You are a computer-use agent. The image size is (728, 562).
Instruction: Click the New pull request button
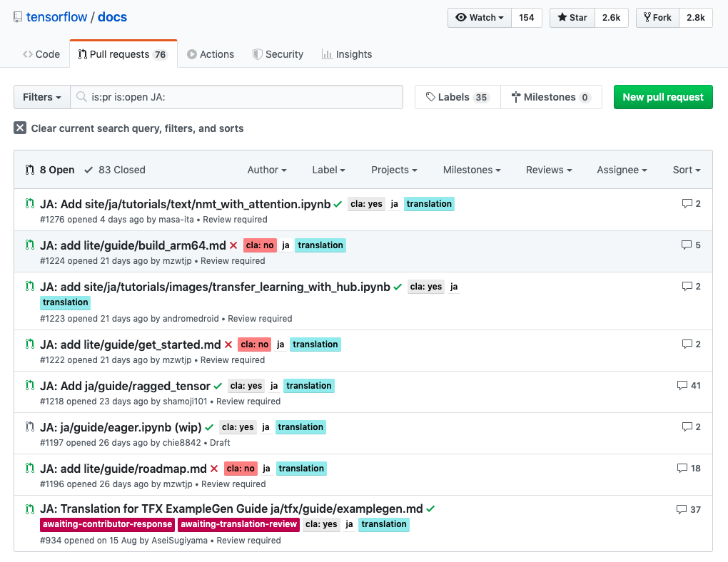(x=663, y=97)
